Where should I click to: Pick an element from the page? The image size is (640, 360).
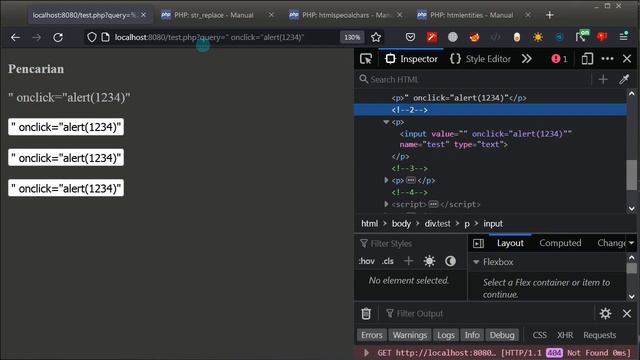pyautogui.click(x=366, y=59)
